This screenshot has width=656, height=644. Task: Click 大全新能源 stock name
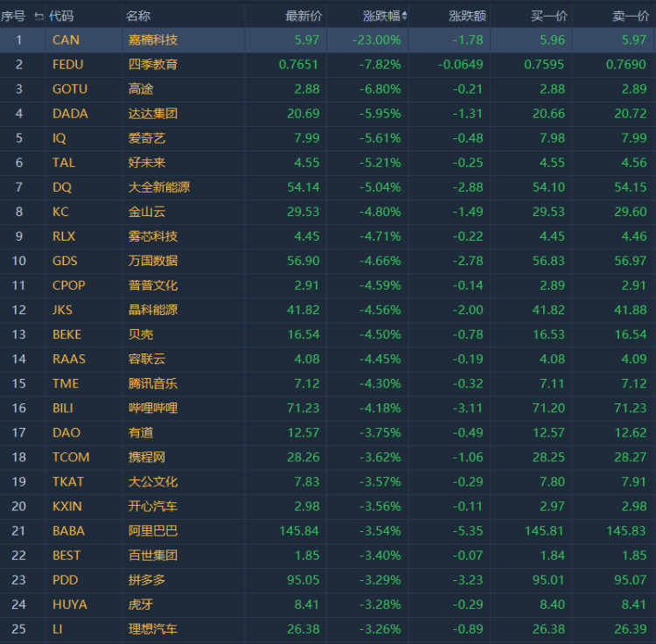(159, 187)
